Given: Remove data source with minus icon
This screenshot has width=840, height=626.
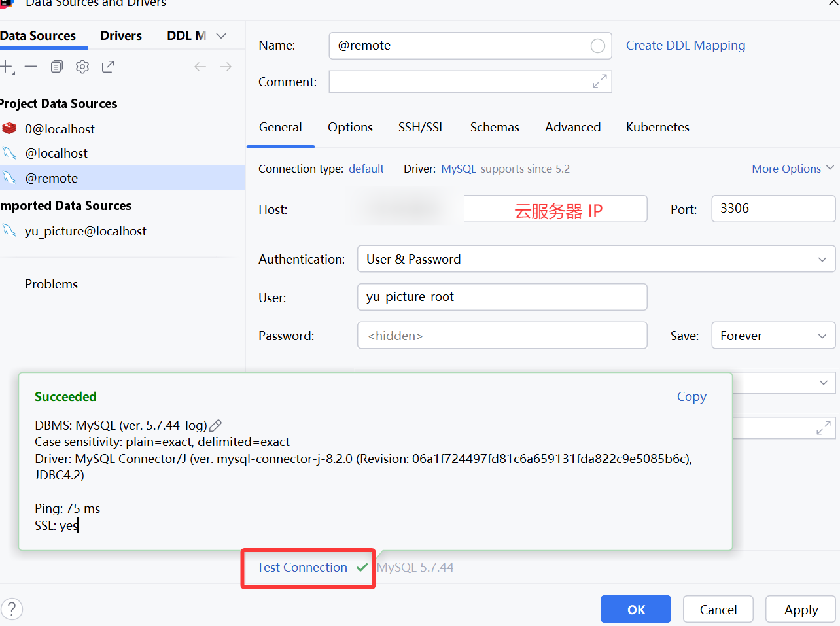Looking at the screenshot, I should pyautogui.click(x=31, y=67).
